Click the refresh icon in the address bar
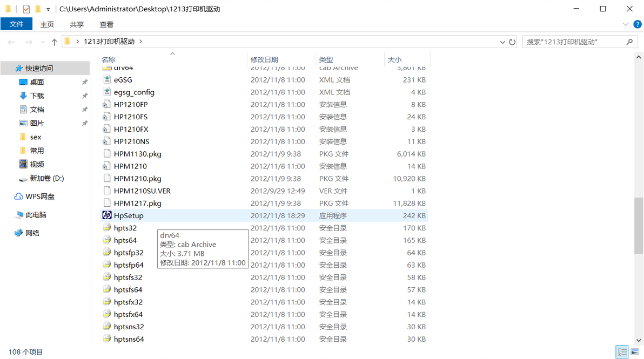Image resolution: width=644 pixels, height=359 pixels. coord(512,41)
